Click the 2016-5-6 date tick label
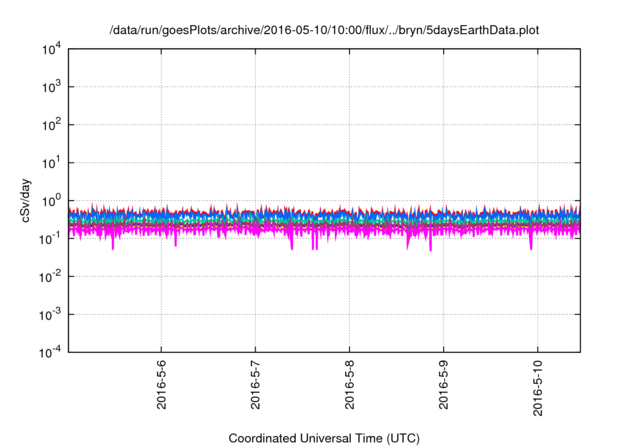 pos(162,384)
